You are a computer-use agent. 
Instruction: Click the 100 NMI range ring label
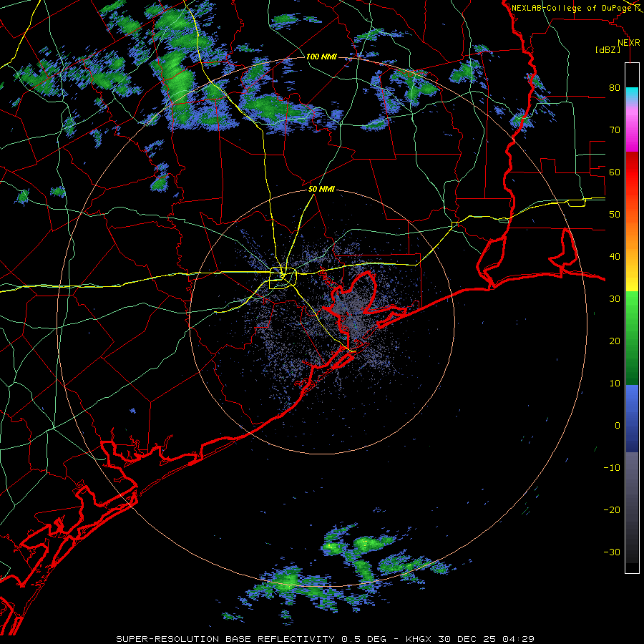coord(321,57)
